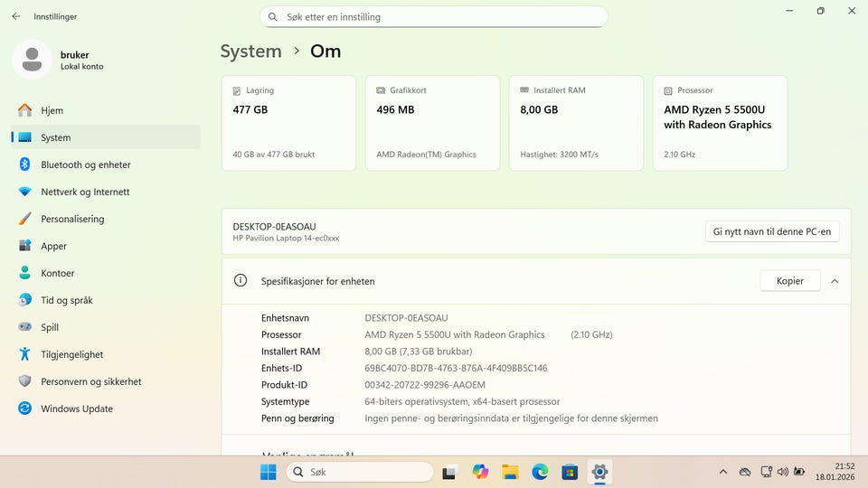The image size is (868, 488).
Task: Click the search box Søk etter en innstilling
Action: tap(434, 16)
